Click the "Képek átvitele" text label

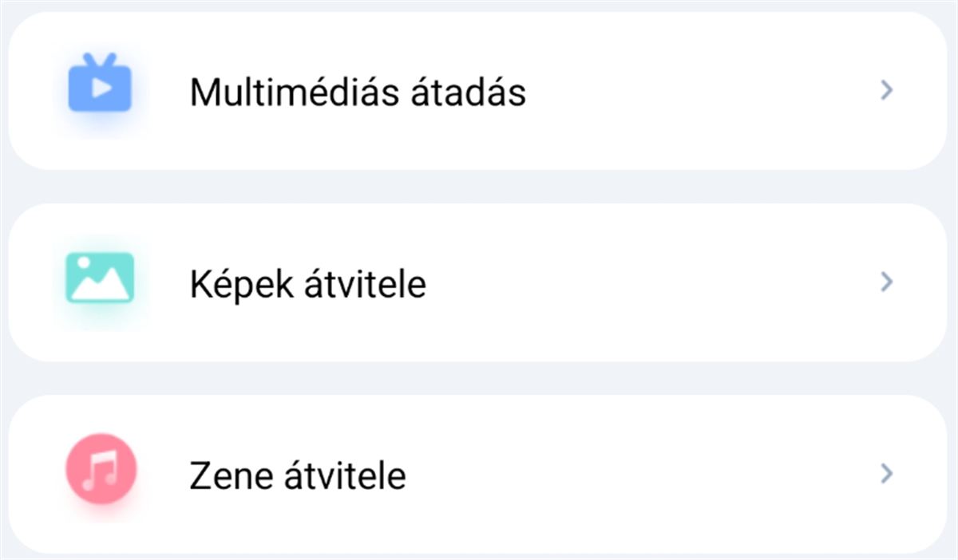[308, 284]
